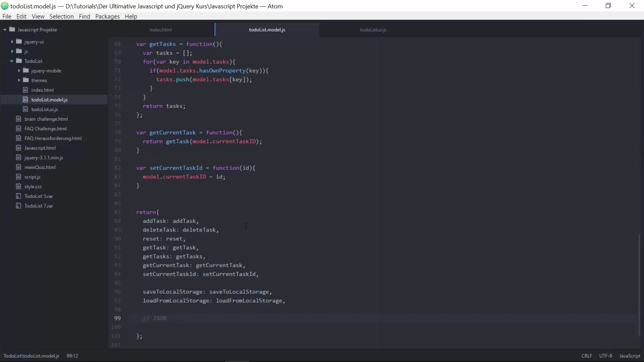Click the TodoList 5.rar archive icon
This screenshot has width=644, height=362.
click(x=18, y=196)
